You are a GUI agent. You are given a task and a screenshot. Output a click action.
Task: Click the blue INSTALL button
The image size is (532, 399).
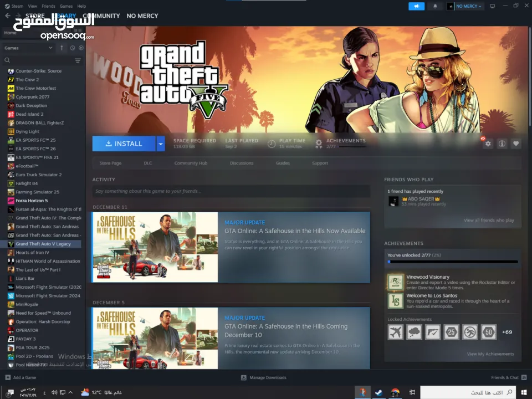pyautogui.click(x=124, y=144)
